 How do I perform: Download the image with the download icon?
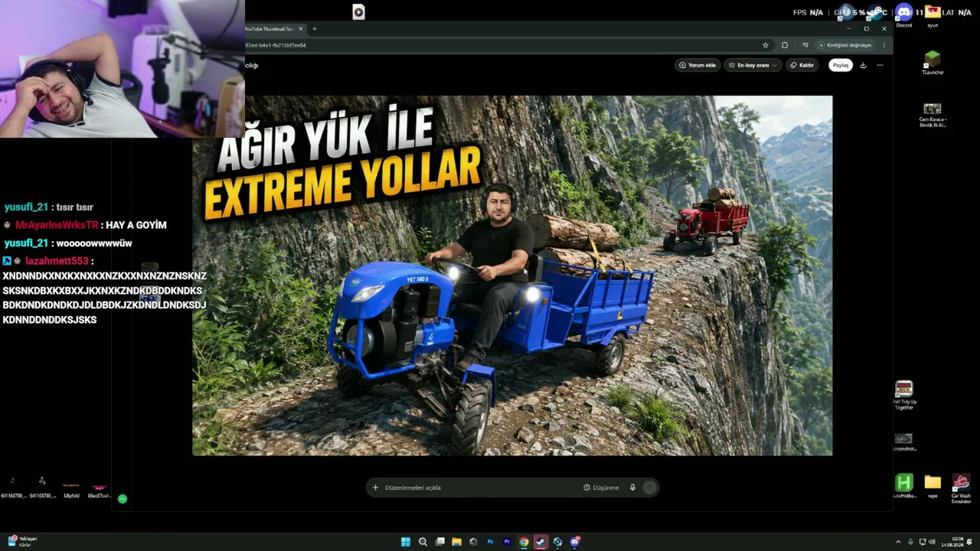click(x=864, y=65)
